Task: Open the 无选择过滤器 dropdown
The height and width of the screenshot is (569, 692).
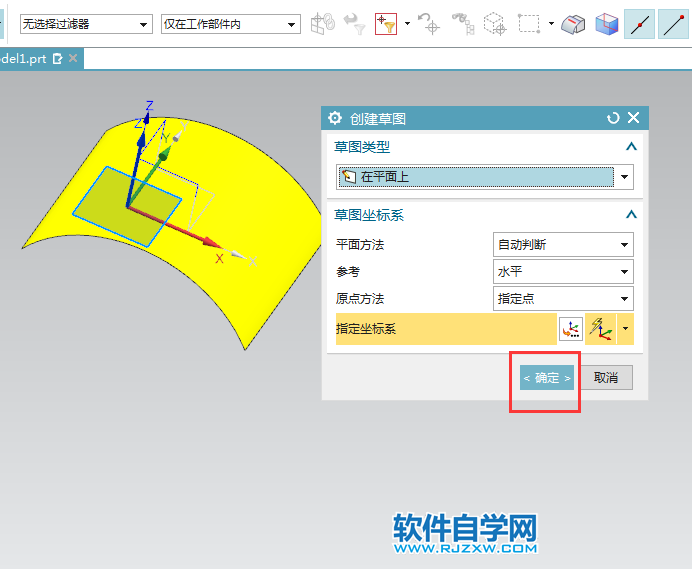Action: (x=86, y=24)
